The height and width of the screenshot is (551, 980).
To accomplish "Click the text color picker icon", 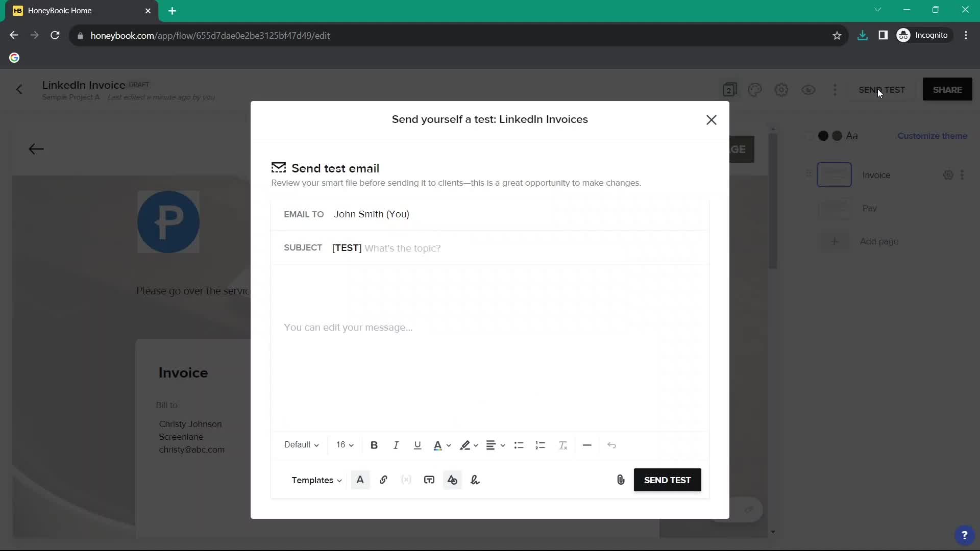I will [x=441, y=445].
